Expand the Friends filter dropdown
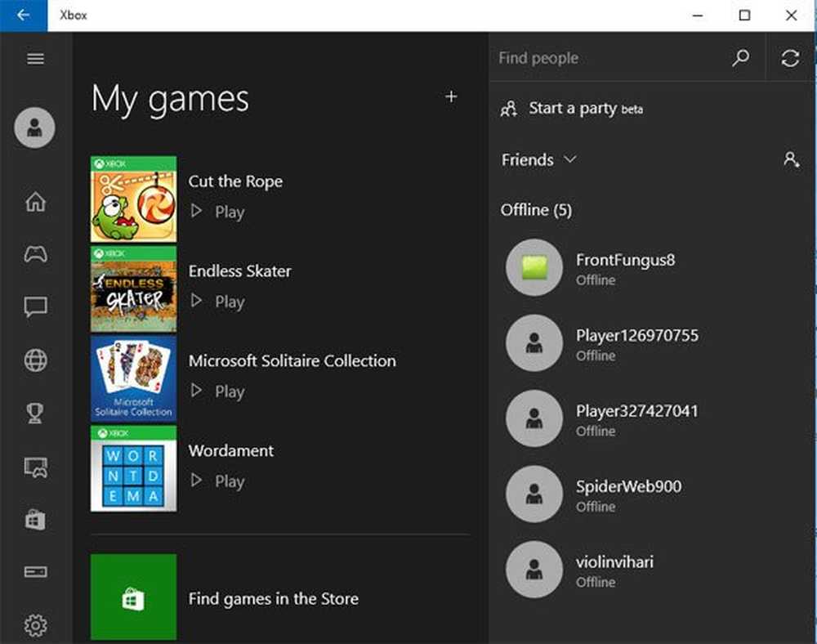The height and width of the screenshot is (644, 817). click(x=539, y=160)
